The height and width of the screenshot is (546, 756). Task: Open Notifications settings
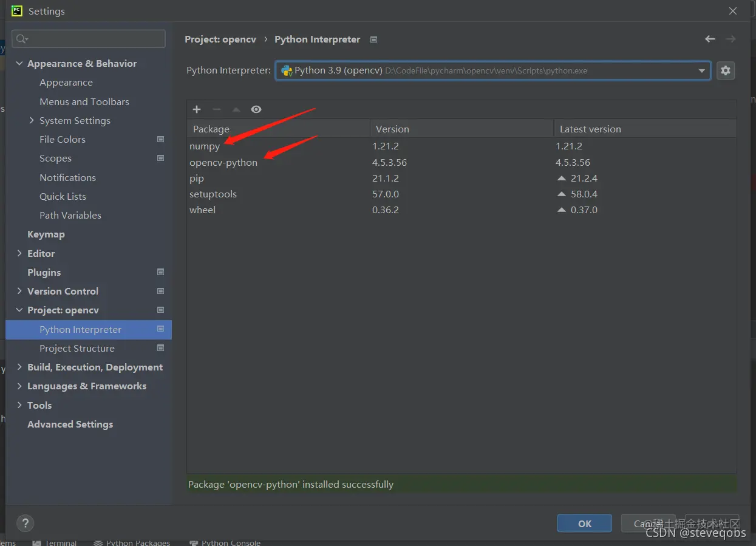67,177
